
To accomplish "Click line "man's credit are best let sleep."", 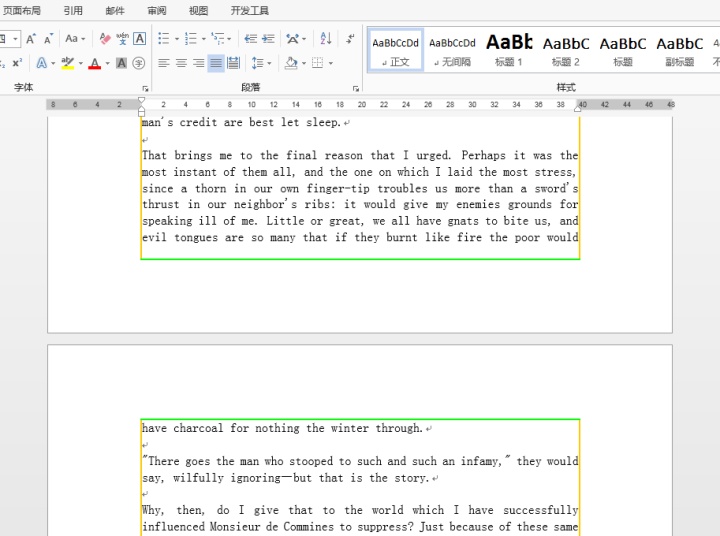I will coord(241,122).
